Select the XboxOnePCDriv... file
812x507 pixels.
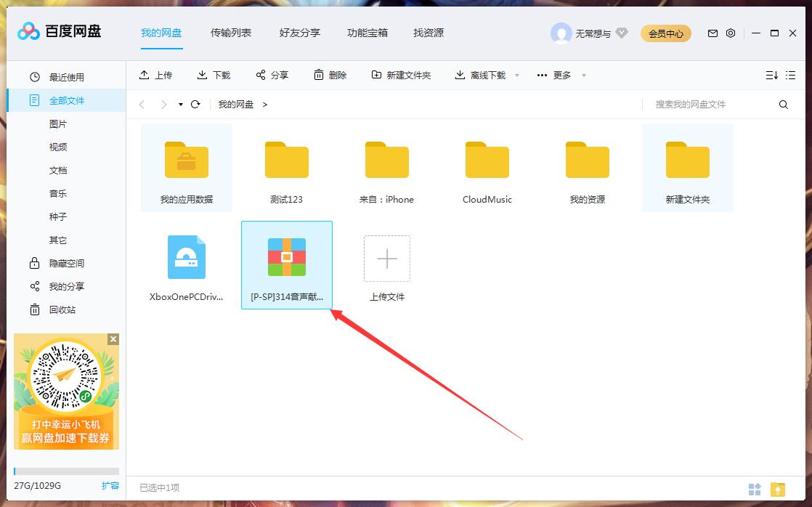click(x=187, y=265)
